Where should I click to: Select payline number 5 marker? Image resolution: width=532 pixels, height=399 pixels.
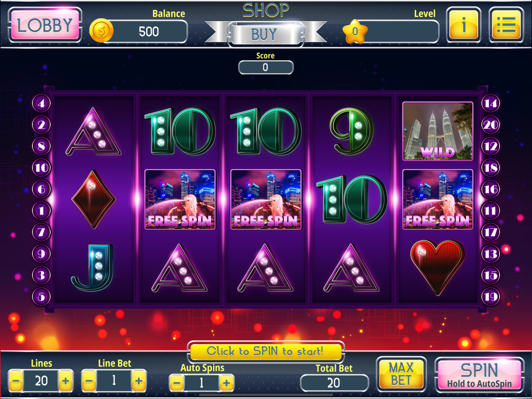coord(41,296)
